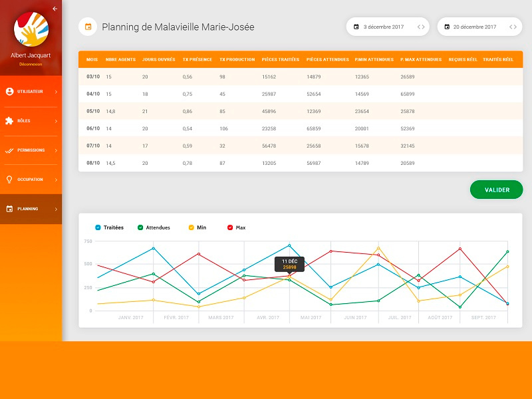Image resolution: width=532 pixels, height=399 pixels.
Task: Expand the Utilisateur menu chevron
Action: click(56, 92)
